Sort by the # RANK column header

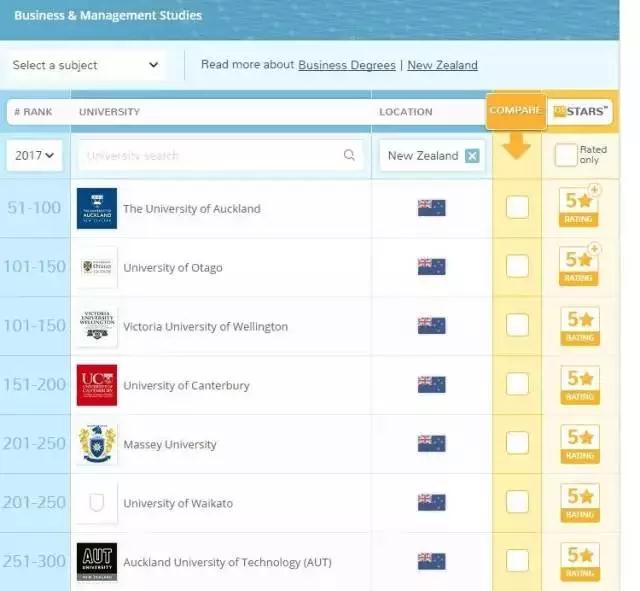pyautogui.click(x=32, y=112)
